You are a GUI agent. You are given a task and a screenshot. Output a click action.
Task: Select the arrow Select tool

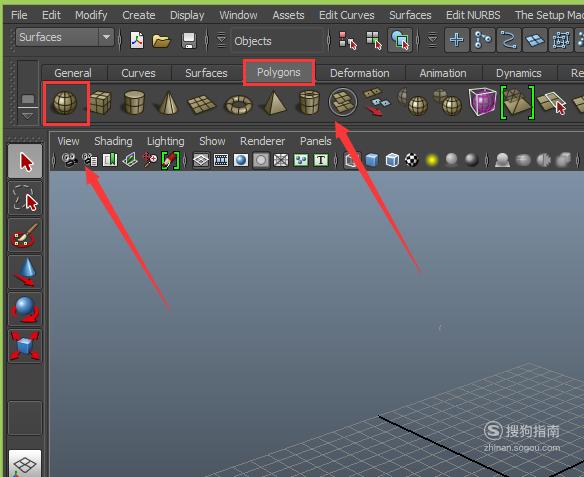pos(25,162)
